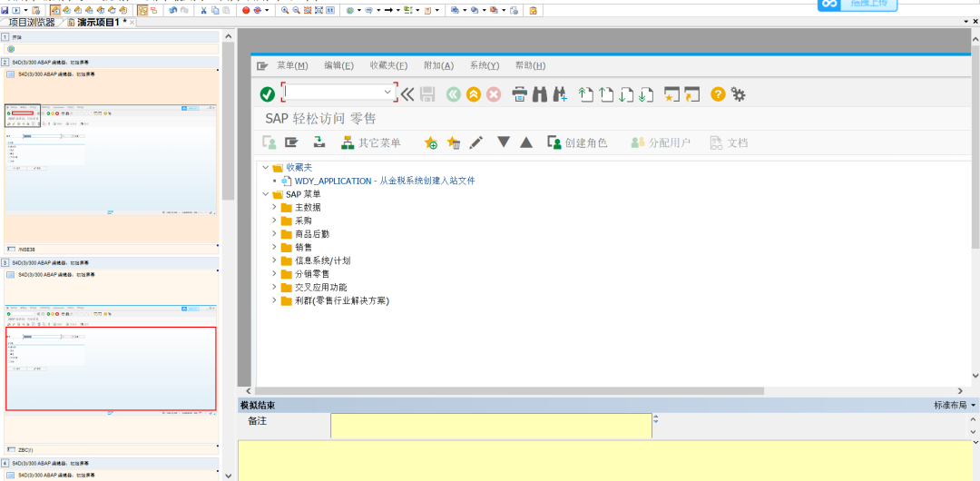Click the Delete Favorites star-trash icon
Screen dimensions: 980x481
[454, 142]
